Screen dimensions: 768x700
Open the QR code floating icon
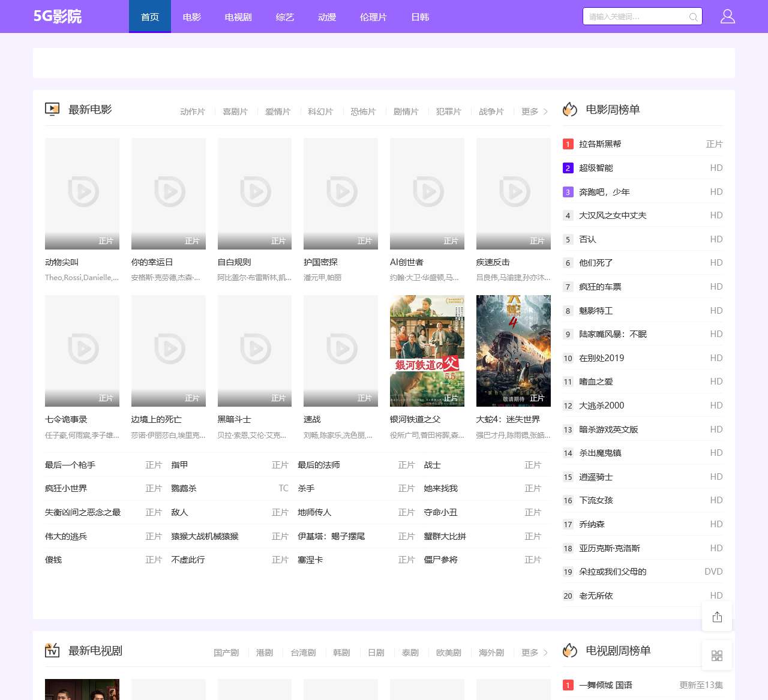point(717,655)
